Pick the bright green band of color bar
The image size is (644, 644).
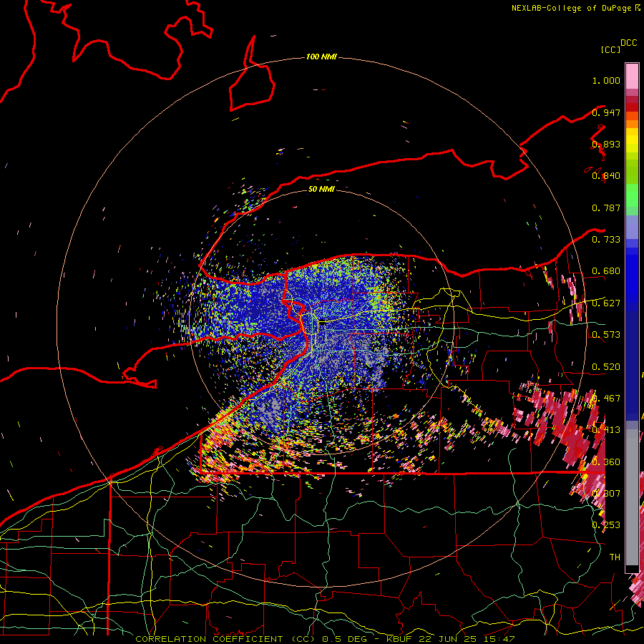point(632,195)
